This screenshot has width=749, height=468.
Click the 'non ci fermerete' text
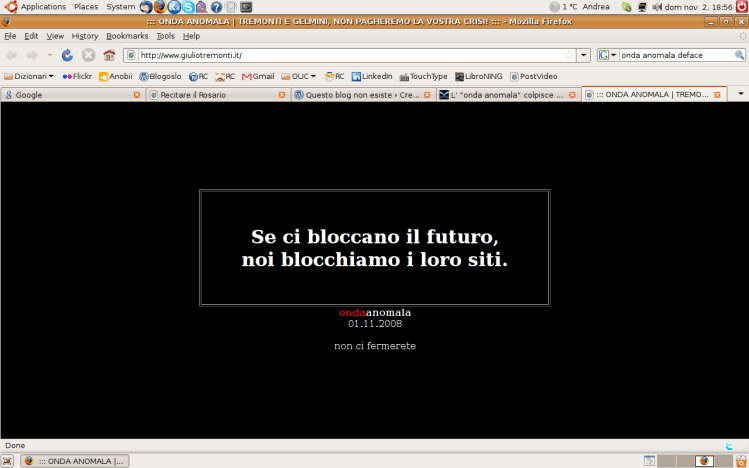(375, 346)
